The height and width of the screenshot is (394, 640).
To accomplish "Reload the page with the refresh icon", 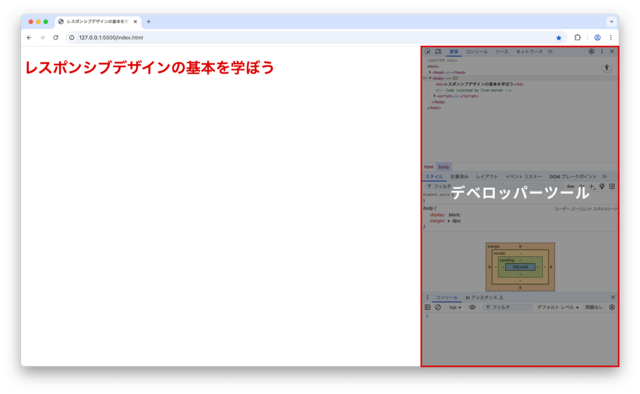I will point(56,38).
